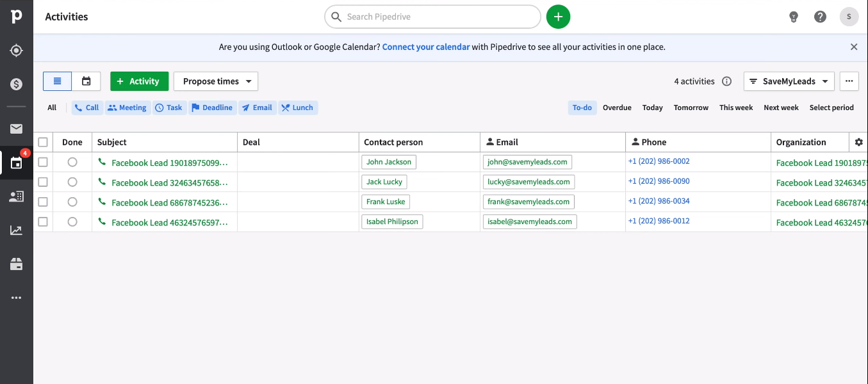Open Products box icon in sidebar
This screenshot has width=868, height=384.
17,264
